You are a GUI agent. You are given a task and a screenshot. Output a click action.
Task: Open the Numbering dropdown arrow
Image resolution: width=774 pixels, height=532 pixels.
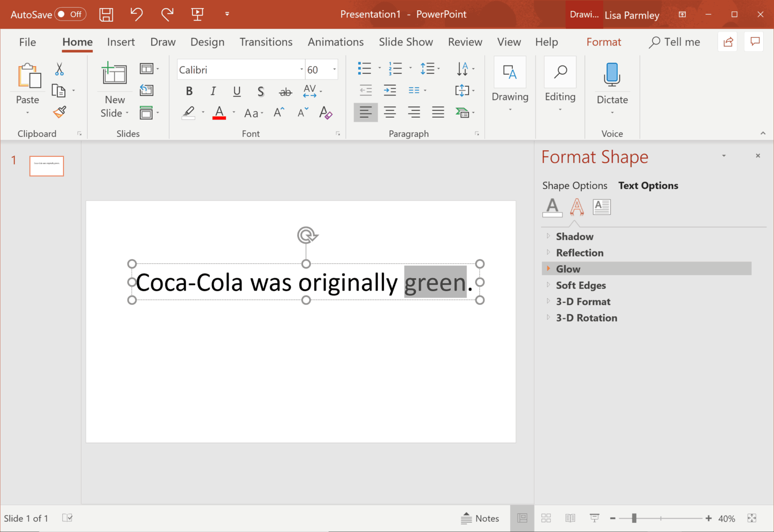[x=410, y=68]
